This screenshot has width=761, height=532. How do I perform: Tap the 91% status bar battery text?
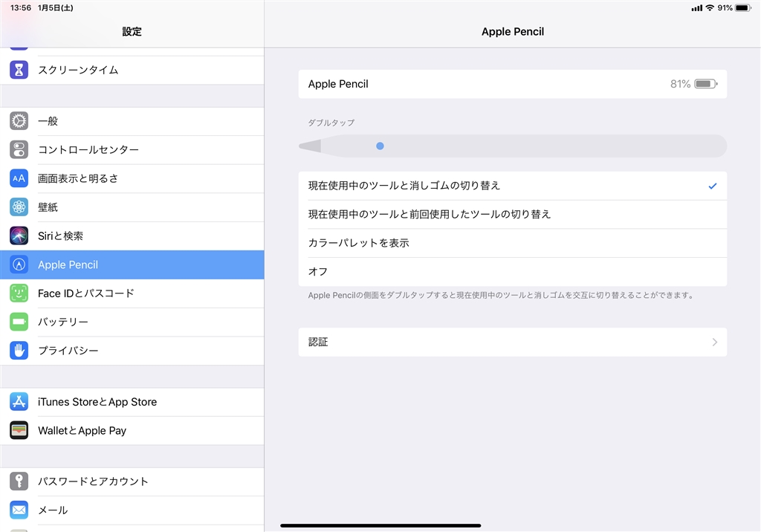[x=725, y=7]
